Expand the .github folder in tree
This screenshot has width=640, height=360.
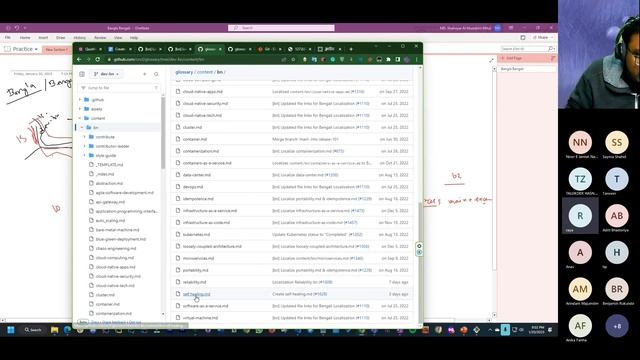[80, 100]
